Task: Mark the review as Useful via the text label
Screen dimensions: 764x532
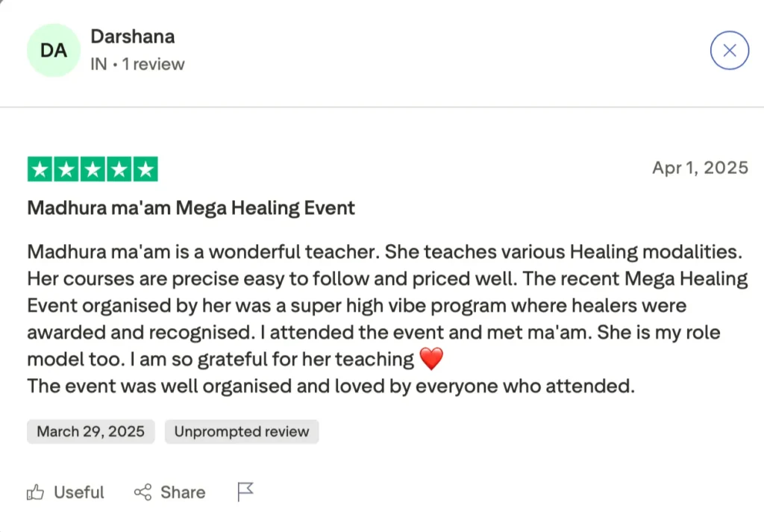Action: pyautogui.click(x=79, y=492)
